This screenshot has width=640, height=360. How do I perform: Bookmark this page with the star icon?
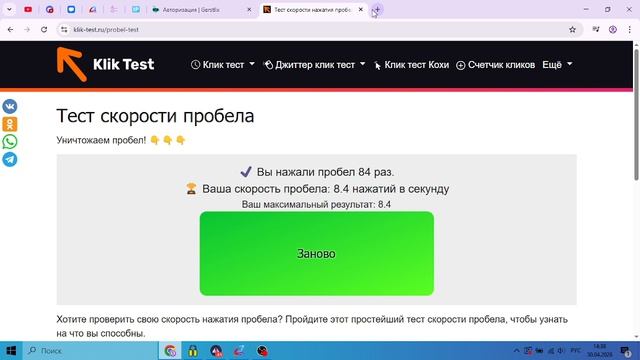(572, 29)
